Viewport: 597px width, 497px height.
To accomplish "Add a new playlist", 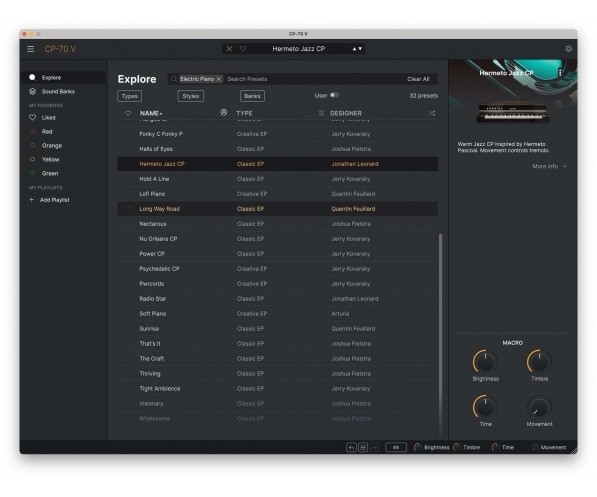I will pyautogui.click(x=54, y=200).
